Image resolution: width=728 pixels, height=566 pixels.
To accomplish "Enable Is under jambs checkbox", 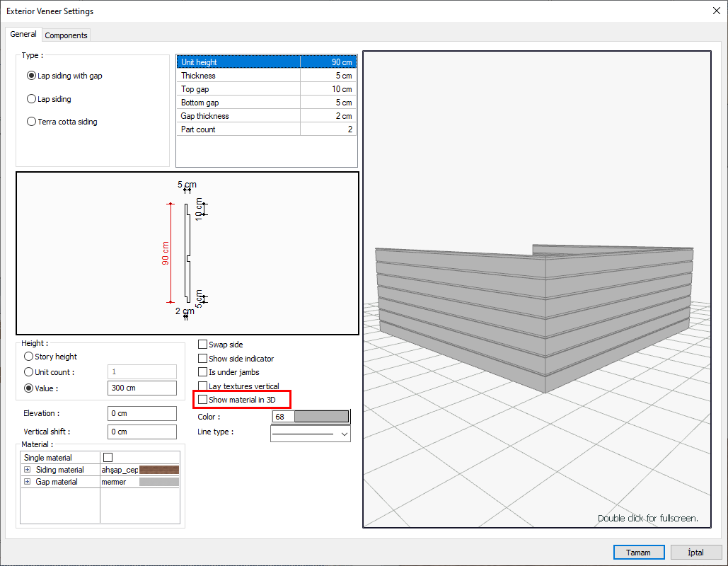I will (x=203, y=372).
